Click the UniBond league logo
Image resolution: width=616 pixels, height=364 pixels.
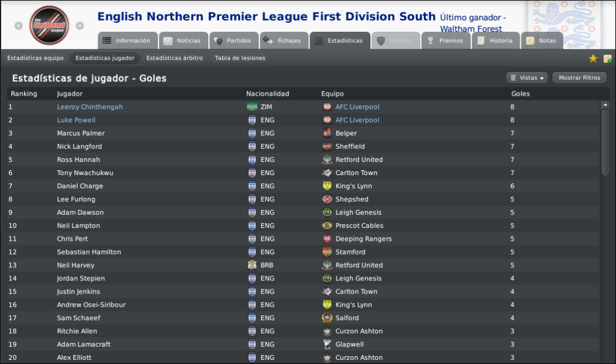tap(49, 25)
